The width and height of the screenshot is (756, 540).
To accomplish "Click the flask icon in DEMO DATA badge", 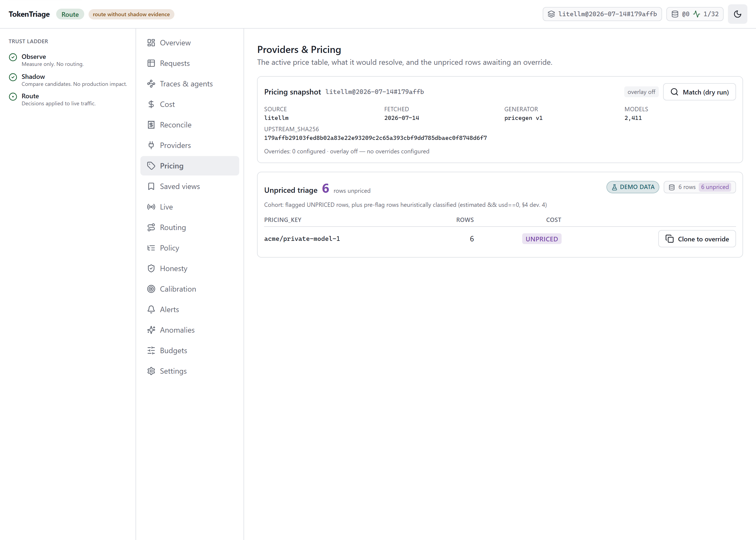I will pos(614,187).
